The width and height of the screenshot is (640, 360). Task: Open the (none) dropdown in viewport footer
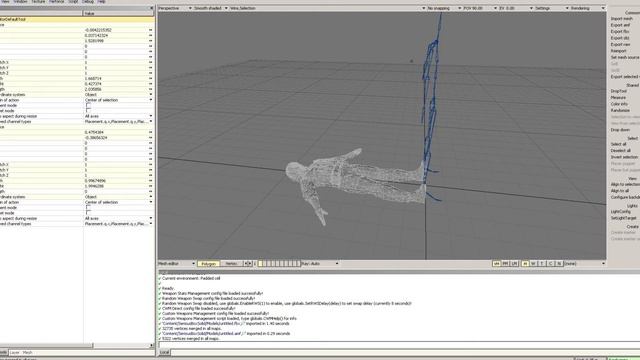click(585, 264)
